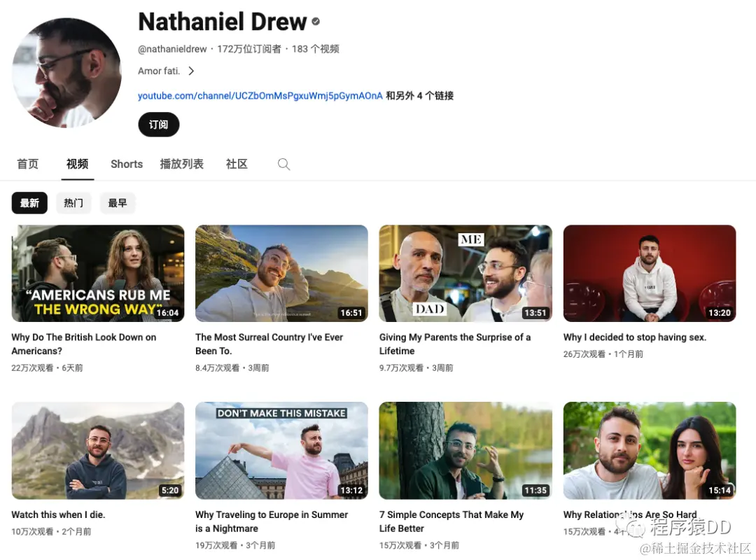This screenshot has height=560, width=756.
Task: Click the '19万次观看 · 3个月前' metadata
Action: [x=235, y=545]
